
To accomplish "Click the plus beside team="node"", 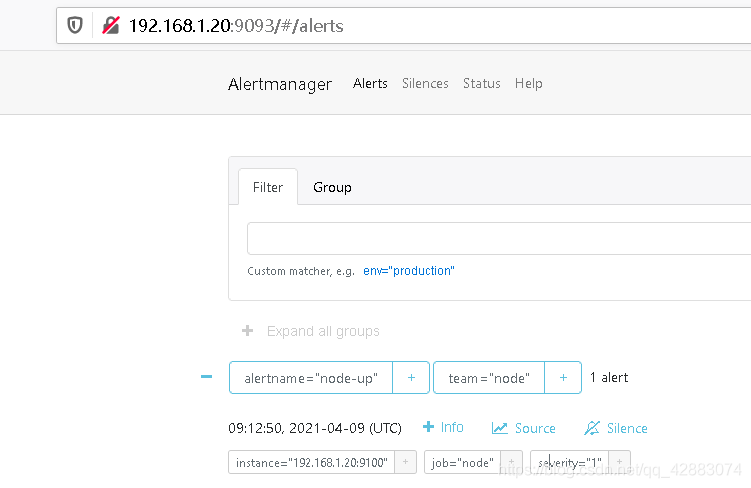I will (x=563, y=378).
